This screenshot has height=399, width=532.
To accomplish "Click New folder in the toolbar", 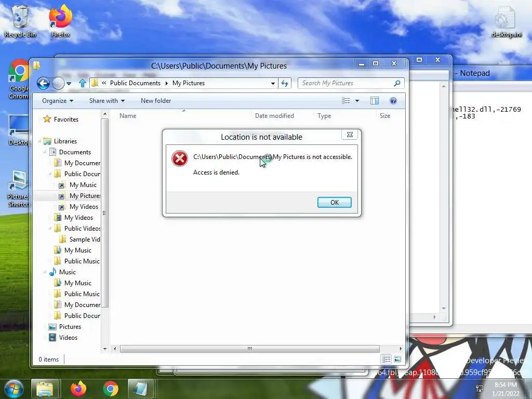I will click(156, 101).
